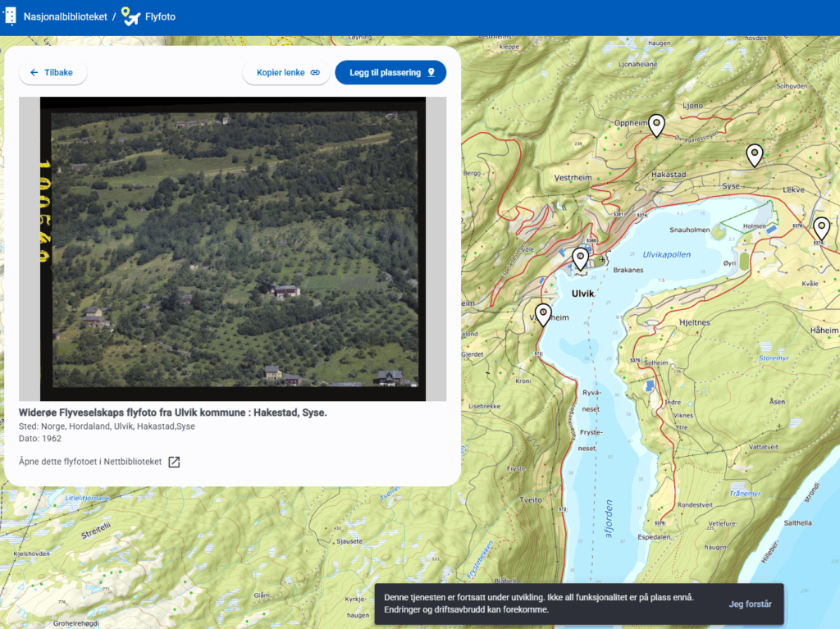The height and width of the screenshot is (629, 840).
Task: Click the photo title 'Widerøe Flyveselskaps flyfoto'
Action: (172, 412)
